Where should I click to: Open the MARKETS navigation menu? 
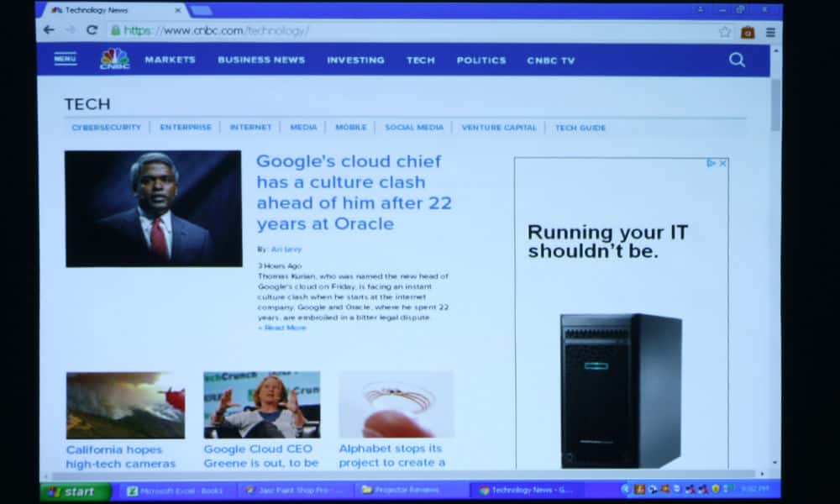[170, 60]
